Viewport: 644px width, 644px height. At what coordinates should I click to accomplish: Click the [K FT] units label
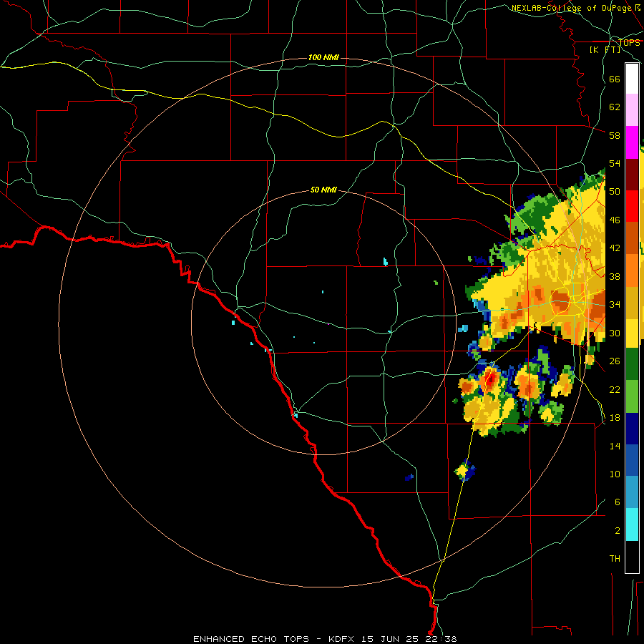point(605,50)
